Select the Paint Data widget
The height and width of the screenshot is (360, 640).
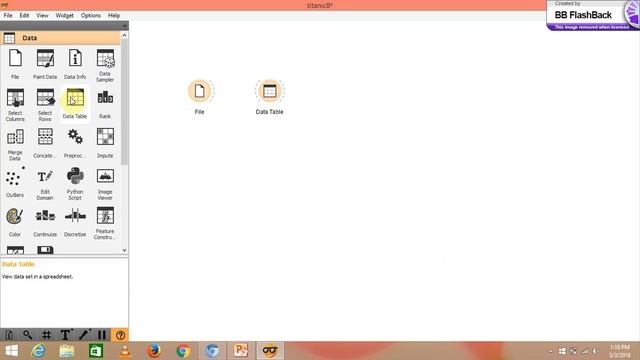45,63
